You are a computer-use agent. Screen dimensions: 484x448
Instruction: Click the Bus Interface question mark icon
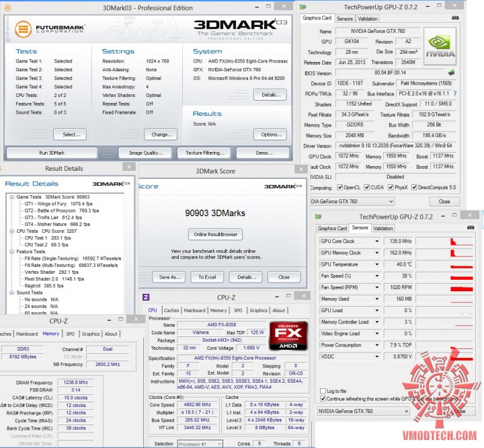(454, 94)
